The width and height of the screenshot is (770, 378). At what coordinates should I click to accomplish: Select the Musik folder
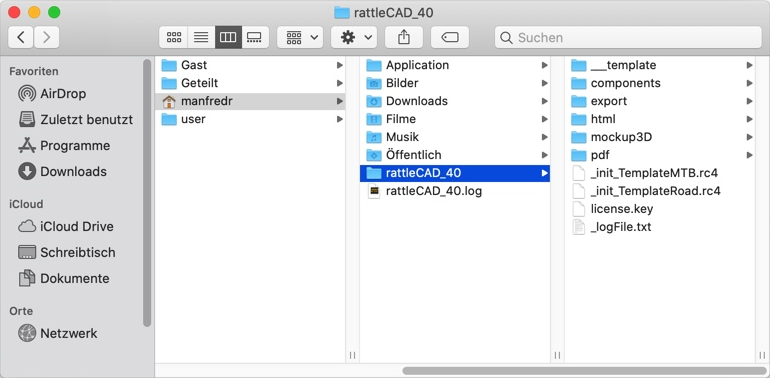pos(455,137)
